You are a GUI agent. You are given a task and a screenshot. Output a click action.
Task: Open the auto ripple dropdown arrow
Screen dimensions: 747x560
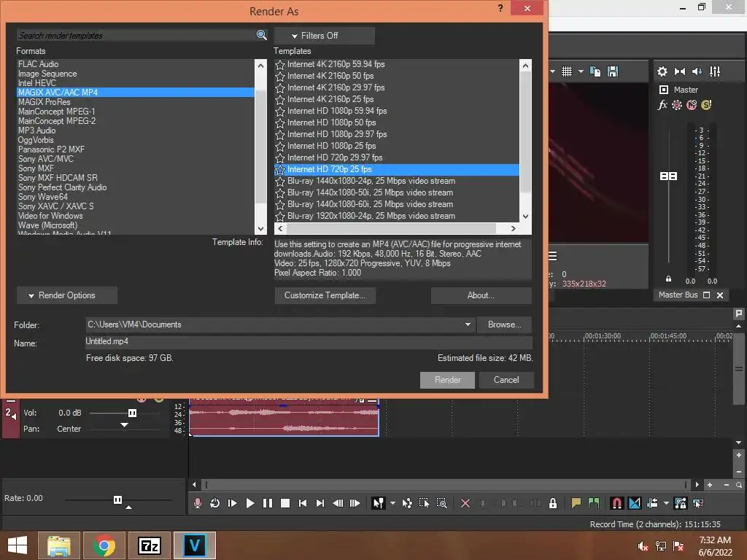[x=666, y=503]
